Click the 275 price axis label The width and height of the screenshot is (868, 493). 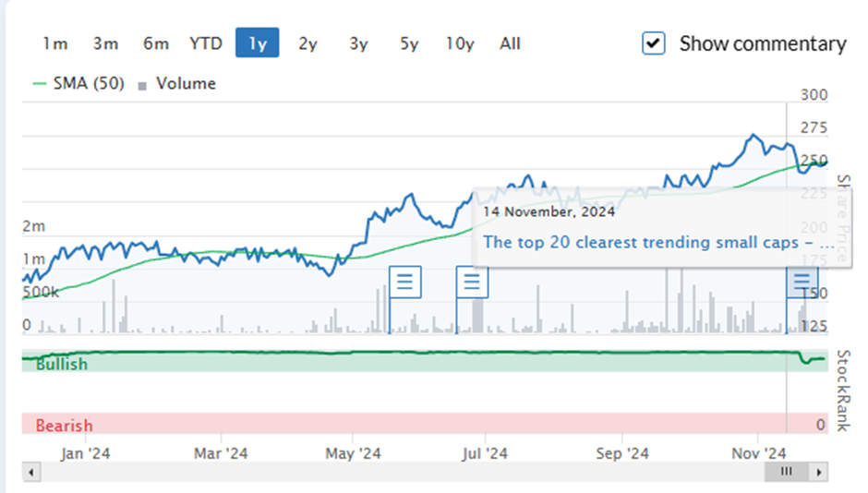[x=814, y=127]
